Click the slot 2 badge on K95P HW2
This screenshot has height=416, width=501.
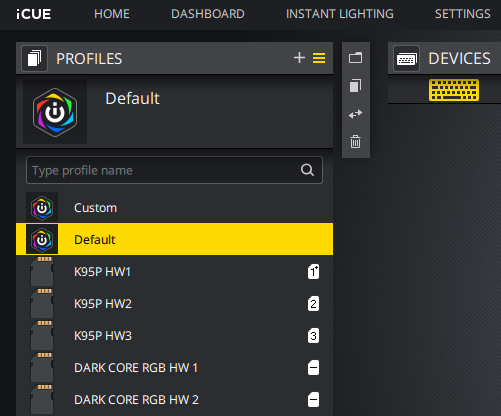[x=313, y=304]
